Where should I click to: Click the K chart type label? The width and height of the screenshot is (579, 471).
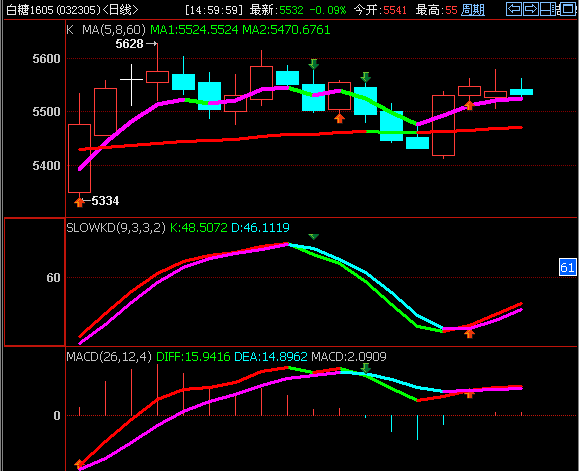(70, 30)
